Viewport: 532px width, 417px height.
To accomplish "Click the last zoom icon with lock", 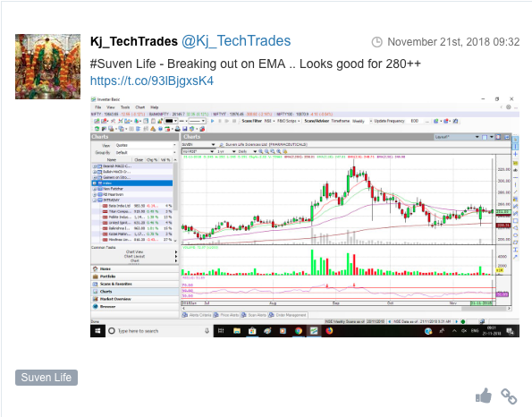I will [x=285, y=151].
